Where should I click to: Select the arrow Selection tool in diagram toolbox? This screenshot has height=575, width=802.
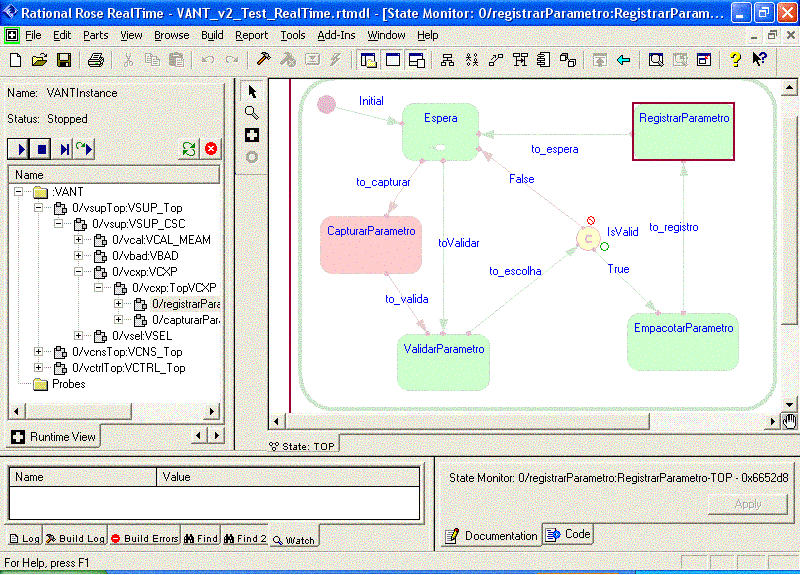pyautogui.click(x=252, y=92)
